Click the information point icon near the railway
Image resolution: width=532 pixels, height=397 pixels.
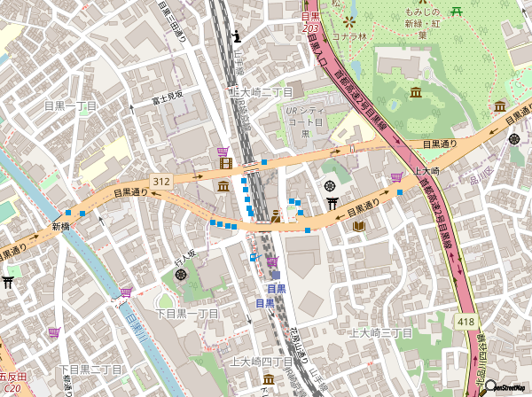click(x=237, y=36)
